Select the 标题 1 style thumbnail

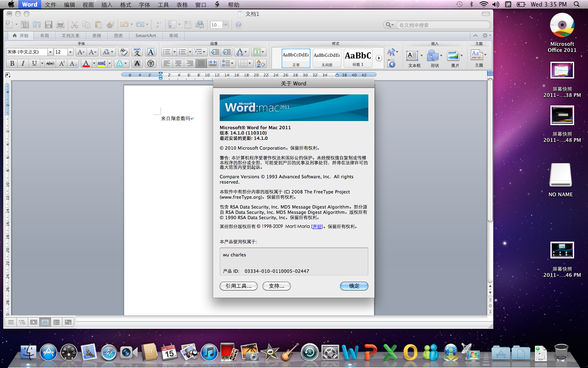(358, 58)
